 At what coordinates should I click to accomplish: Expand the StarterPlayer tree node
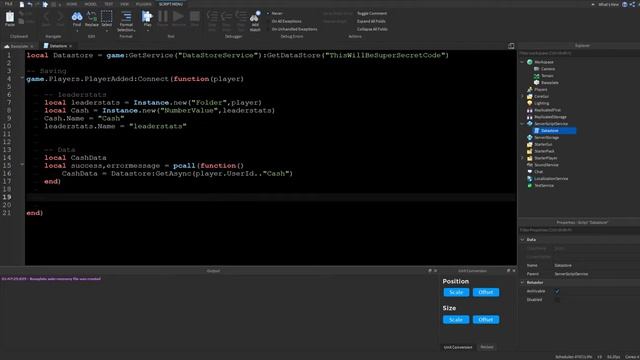point(522,158)
